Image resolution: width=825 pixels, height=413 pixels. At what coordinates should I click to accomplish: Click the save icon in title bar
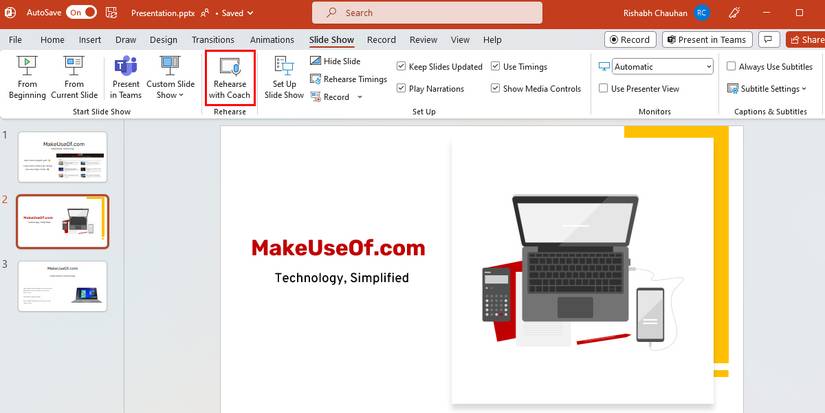(x=111, y=13)
